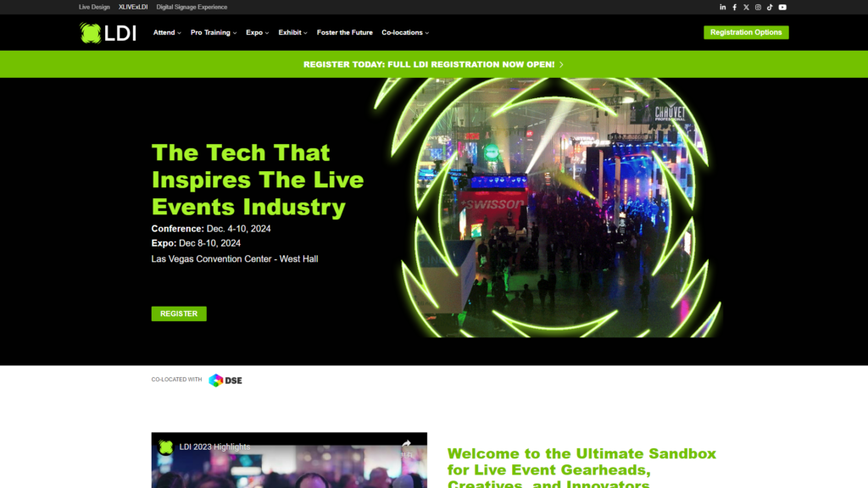
Task: Click the LDI channel avatar on video
Action: tap(165, 447)
